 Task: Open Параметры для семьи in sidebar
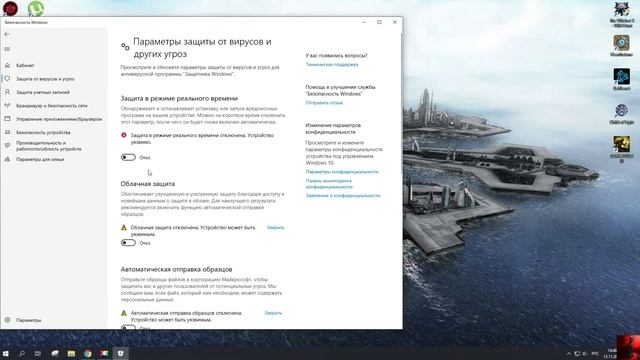(x=40, y=159)
